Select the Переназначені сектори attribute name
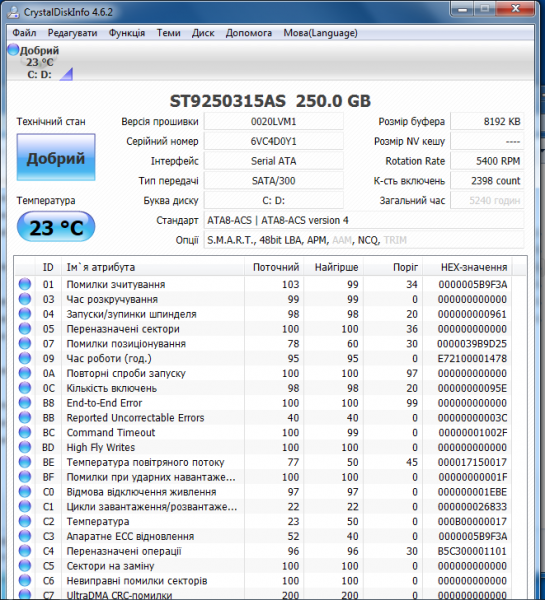This screenshot has height=600, width=545. (x=123, y=329)
